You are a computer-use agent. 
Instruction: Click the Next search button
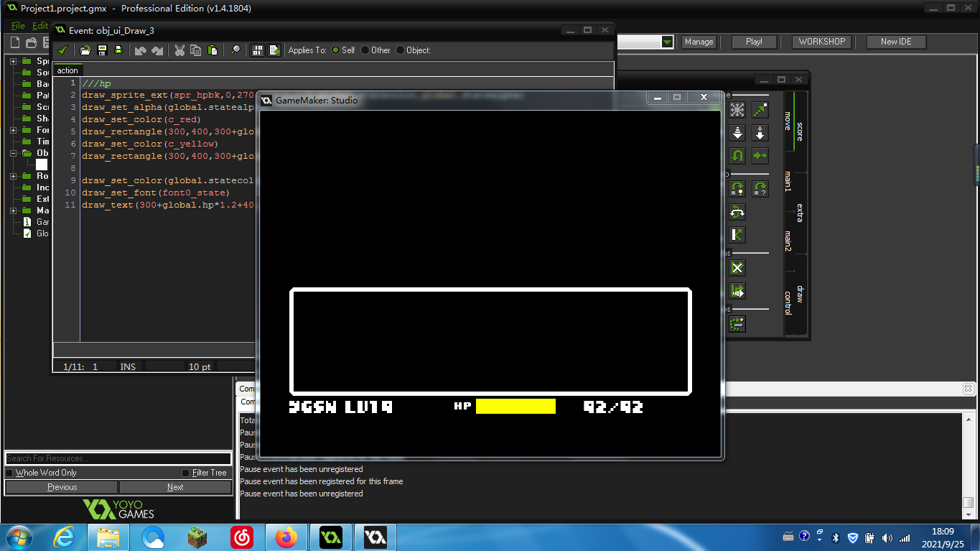(x=175, y=487)
